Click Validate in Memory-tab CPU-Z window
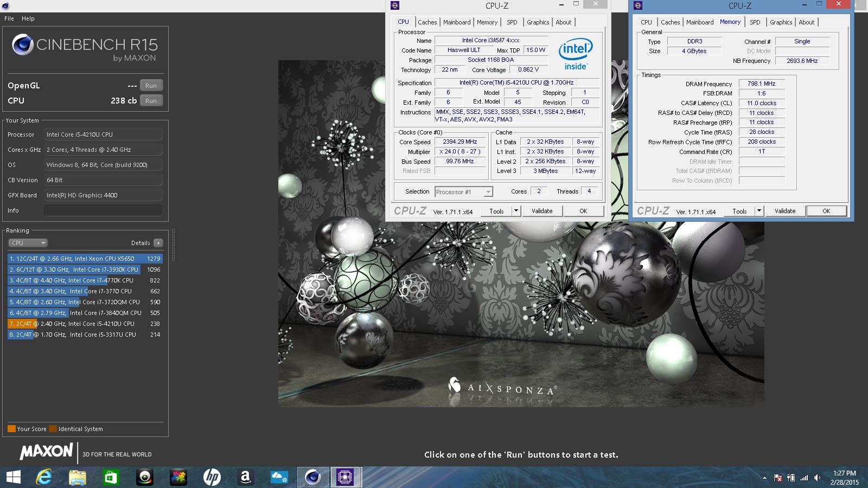 [785, 211]
